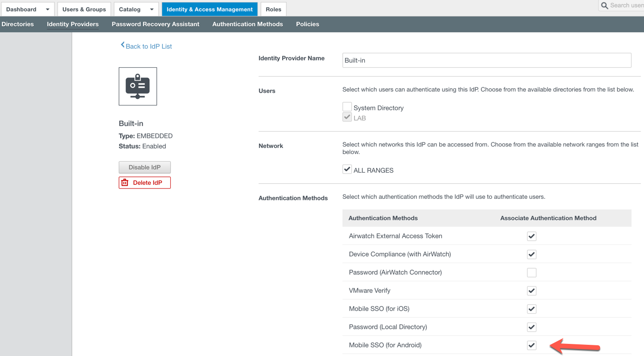The width and height of the screenshot is (644, 356).
Task: Switch to the Users & Groups tab
Action: point(84,9)
